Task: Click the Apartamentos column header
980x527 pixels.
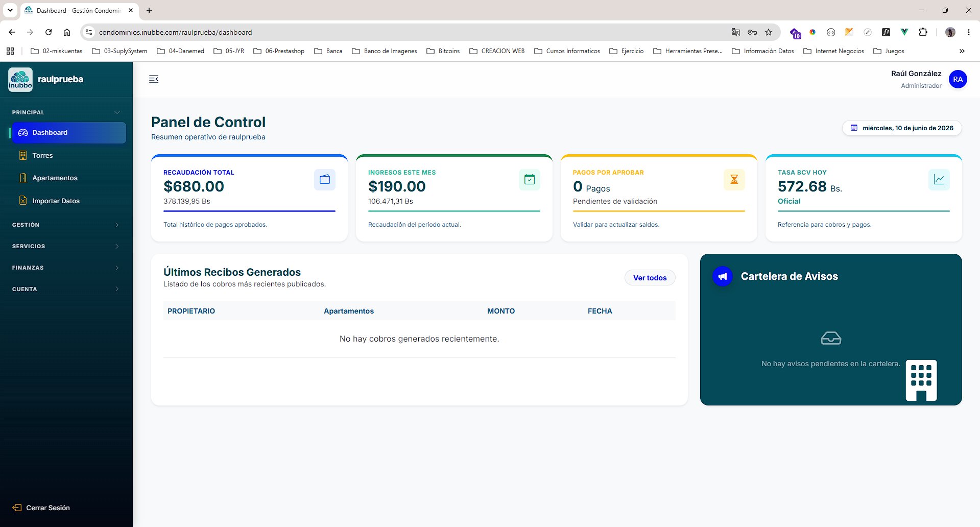Action: [349, 311]
